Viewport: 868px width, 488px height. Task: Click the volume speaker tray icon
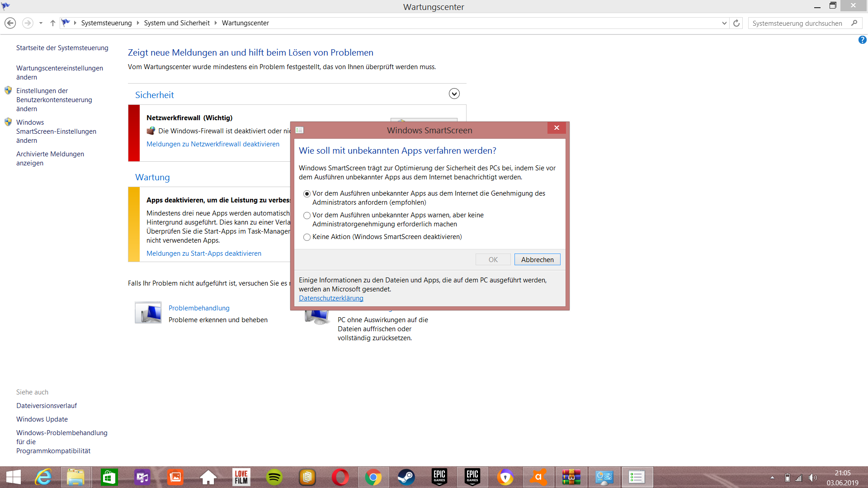tap(812, 478)
